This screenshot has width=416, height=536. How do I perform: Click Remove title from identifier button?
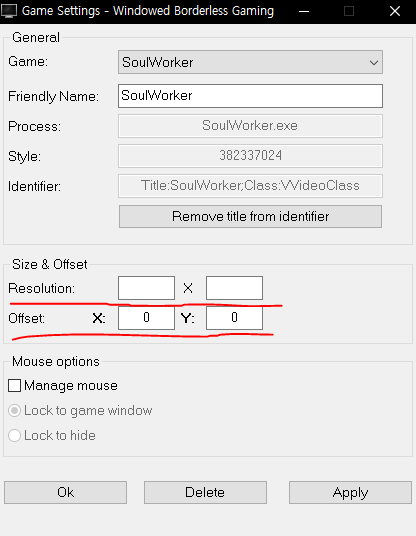click(250, 216)
